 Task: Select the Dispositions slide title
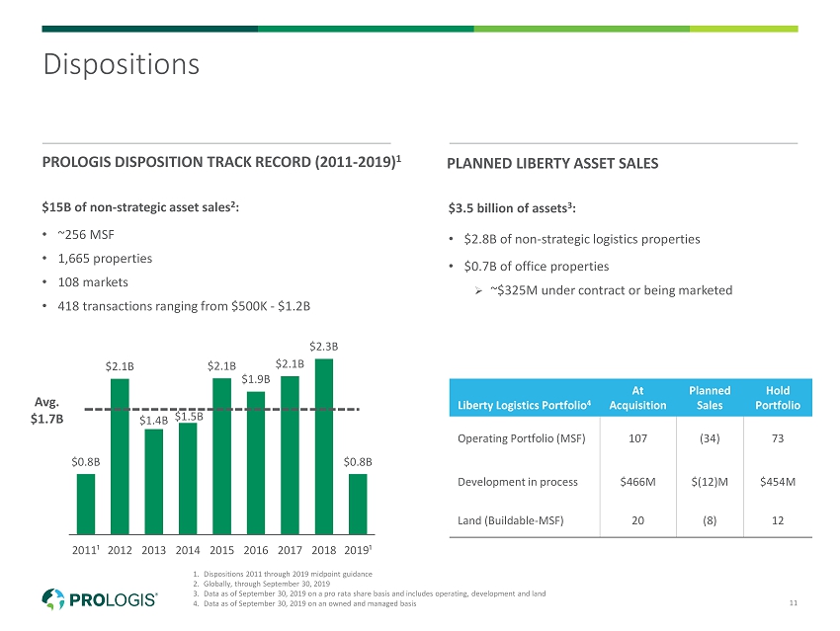(121, 65)
